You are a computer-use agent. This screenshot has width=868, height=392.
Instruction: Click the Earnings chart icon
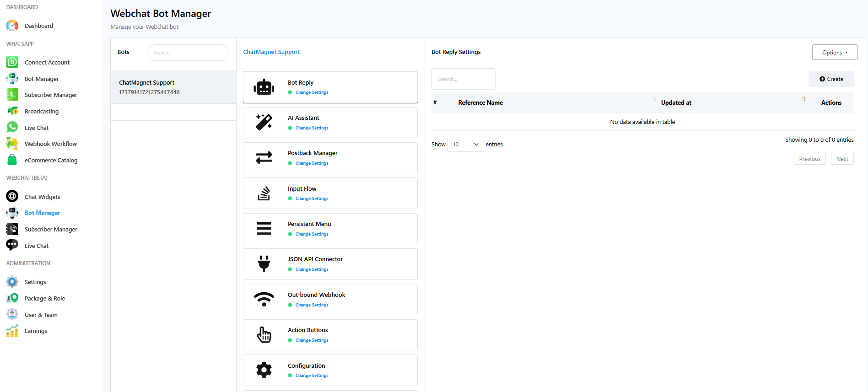pyautogui.click(x=12, y=331)
